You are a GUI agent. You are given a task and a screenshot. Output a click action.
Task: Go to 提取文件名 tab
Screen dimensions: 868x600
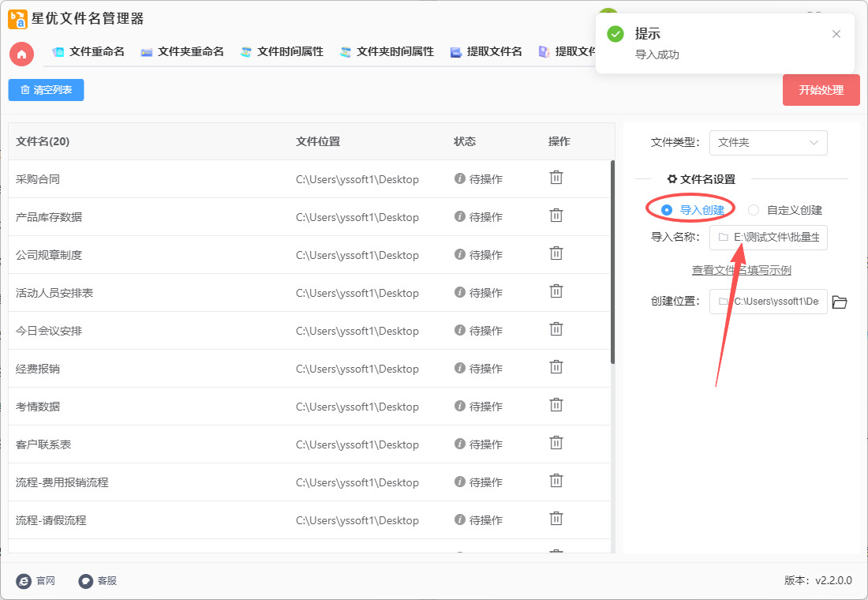coord(486,52)
